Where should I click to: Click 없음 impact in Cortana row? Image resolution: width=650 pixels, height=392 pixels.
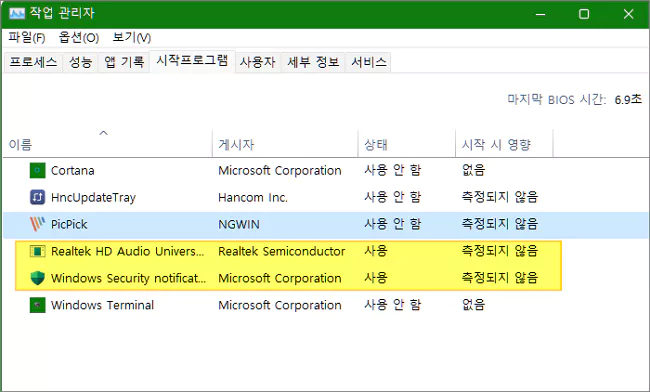pyautogui.click(x=473, y=170)
